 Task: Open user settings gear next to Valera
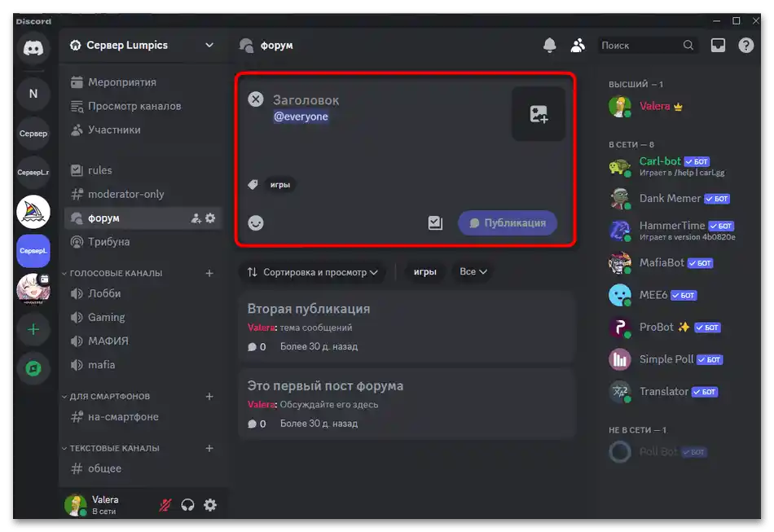210,505
